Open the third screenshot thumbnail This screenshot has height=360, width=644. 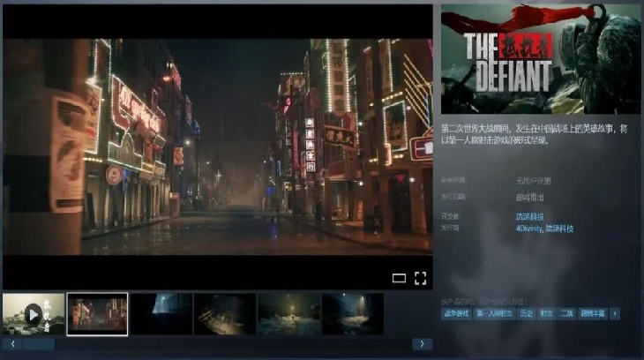[161, 313]
